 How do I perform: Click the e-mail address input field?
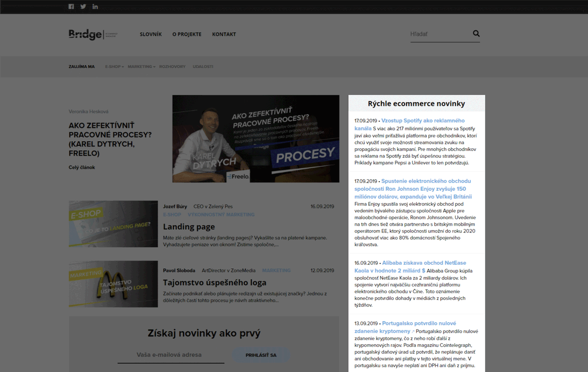[171, 355]
